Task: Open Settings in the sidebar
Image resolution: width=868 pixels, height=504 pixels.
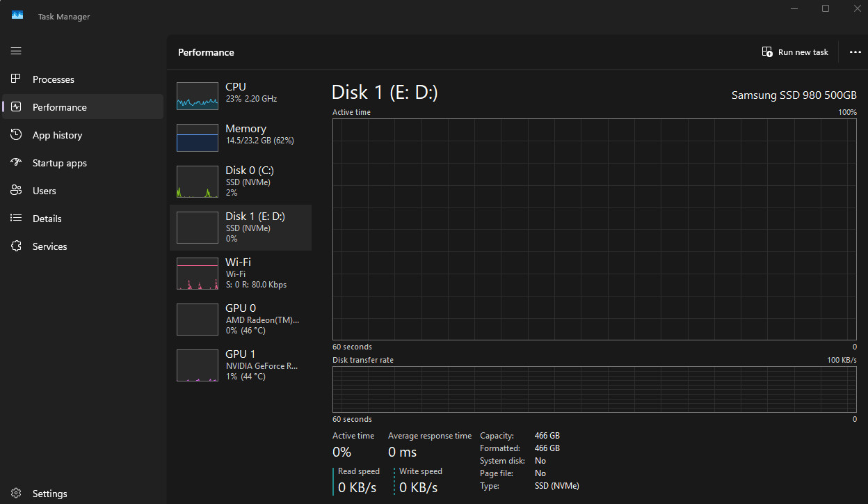Action: click(x=83, y=494)
